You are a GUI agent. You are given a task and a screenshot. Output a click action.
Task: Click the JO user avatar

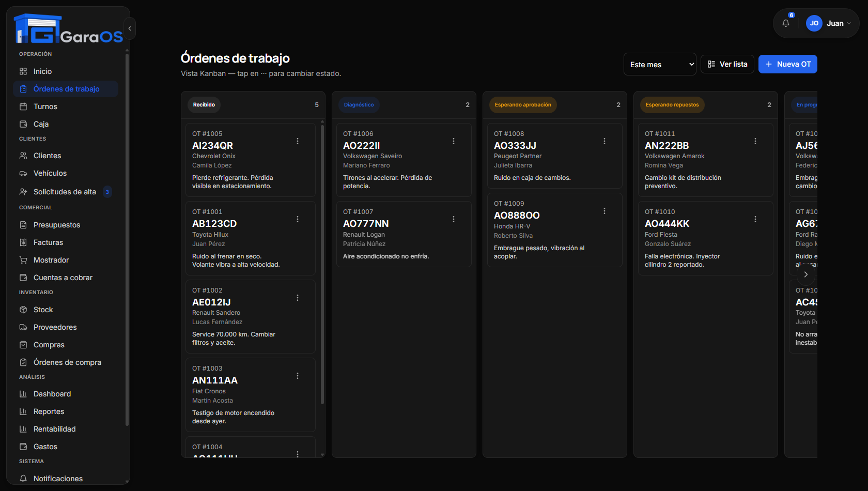[814, 23]
